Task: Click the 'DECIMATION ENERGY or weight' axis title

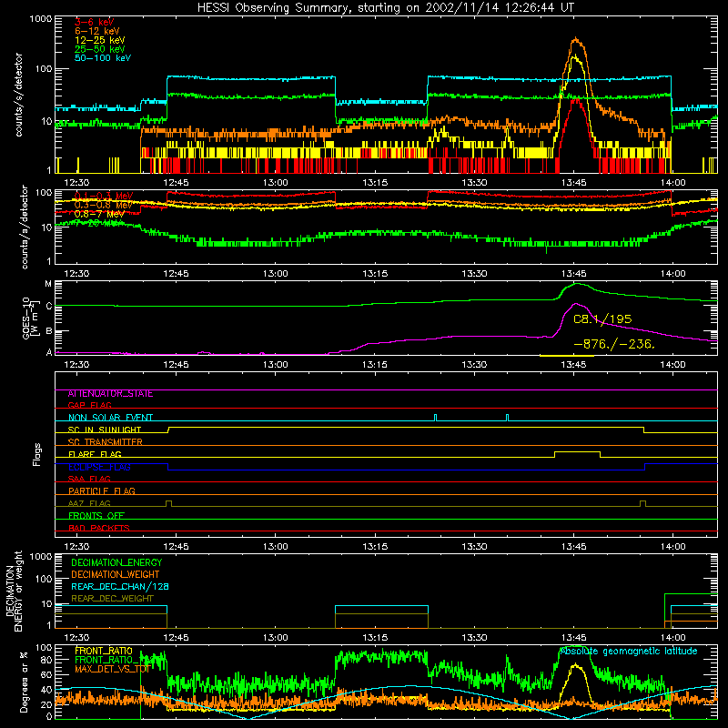Action: click(x=14, y=591)
